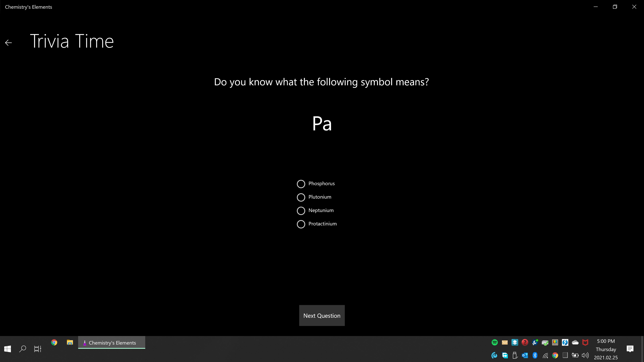
Task: Select Protactinium as the answer
Action: (301, 224)
